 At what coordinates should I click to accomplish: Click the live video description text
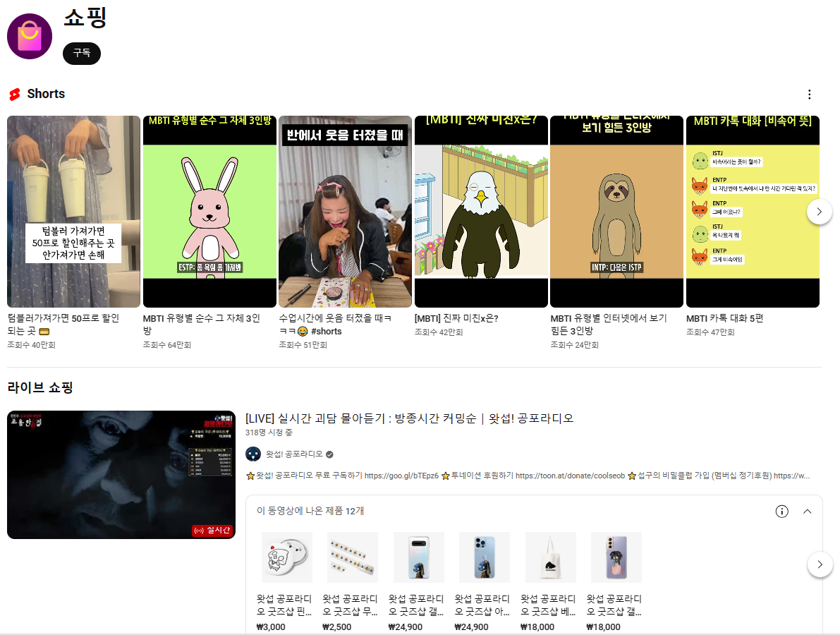coord(528,476)
